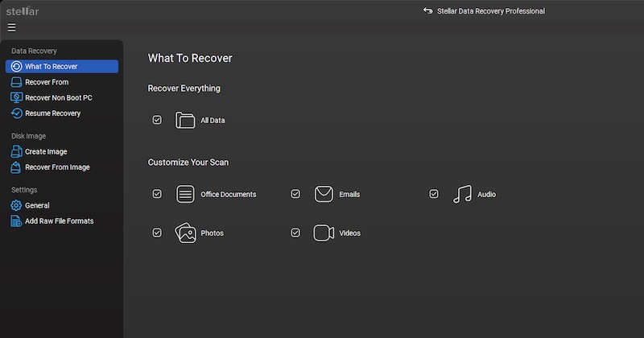Click the Photos label
The height and width of the screenshot is (338, 644).
(212, 233)
